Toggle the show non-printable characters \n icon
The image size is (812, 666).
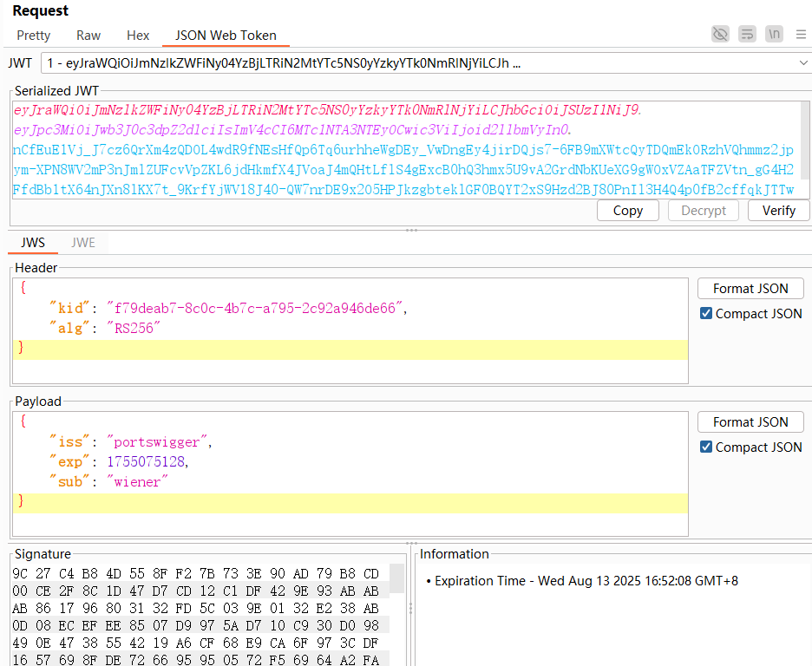774,34
